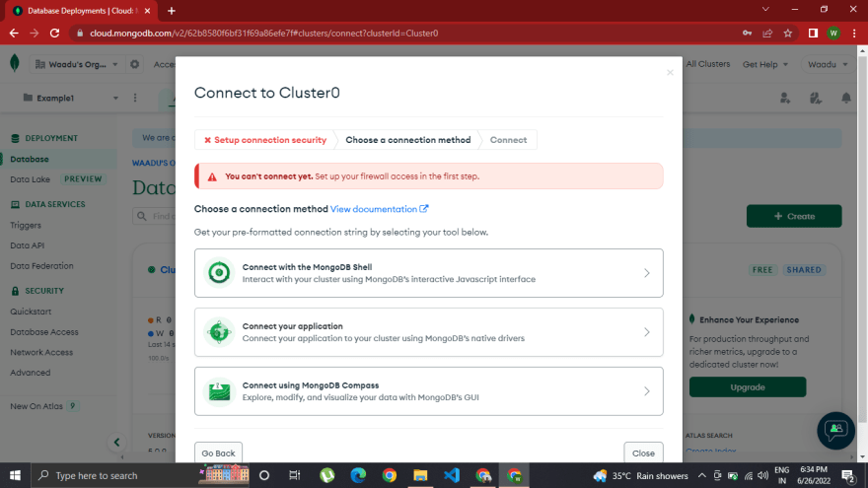Screen dimensions: 868x488
Task: Expand MongoDB Compass option chevron
Action: coord(647,391)
